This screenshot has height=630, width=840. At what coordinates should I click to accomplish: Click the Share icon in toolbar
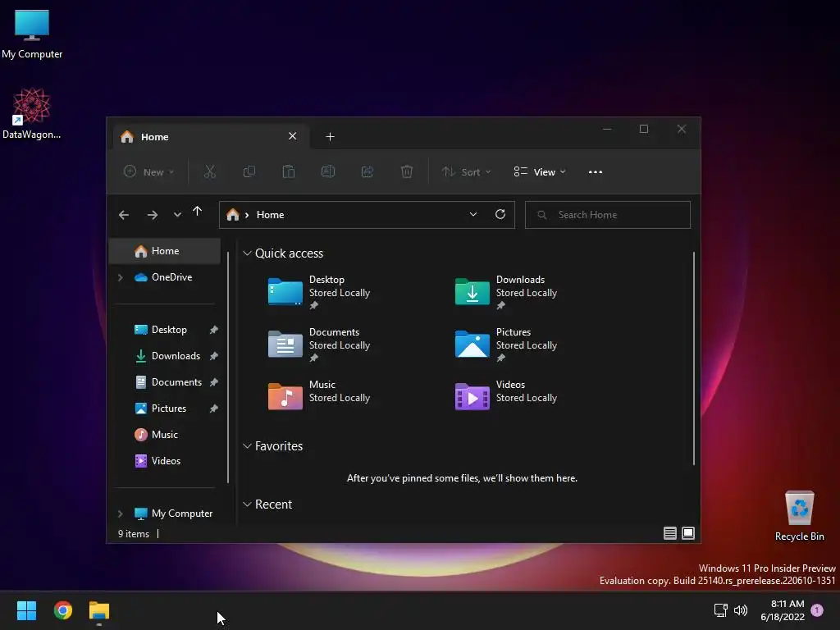pyautogui.click(x=367, y=171)
